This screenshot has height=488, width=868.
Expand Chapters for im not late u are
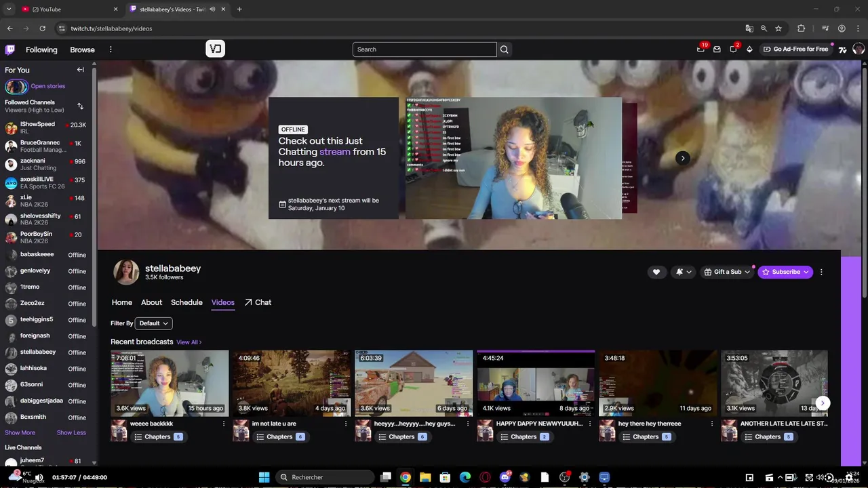pos(279,436)
